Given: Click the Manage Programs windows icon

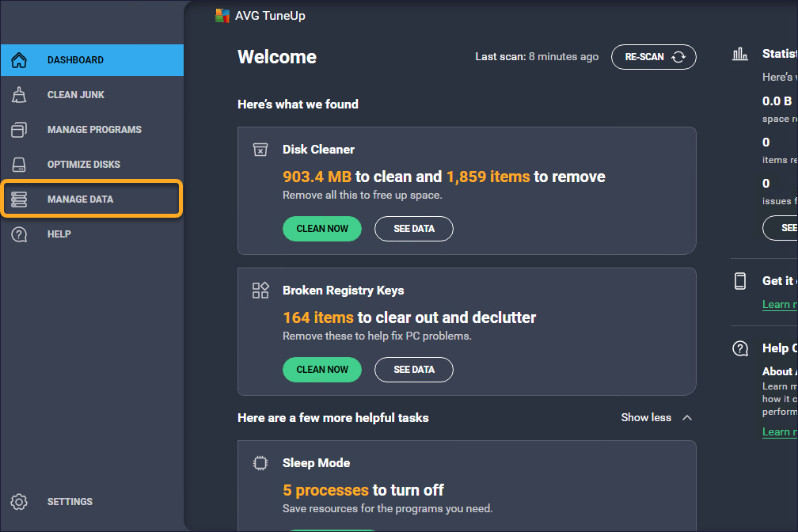Looking at the screenshot, I should (x=19, y=130).
